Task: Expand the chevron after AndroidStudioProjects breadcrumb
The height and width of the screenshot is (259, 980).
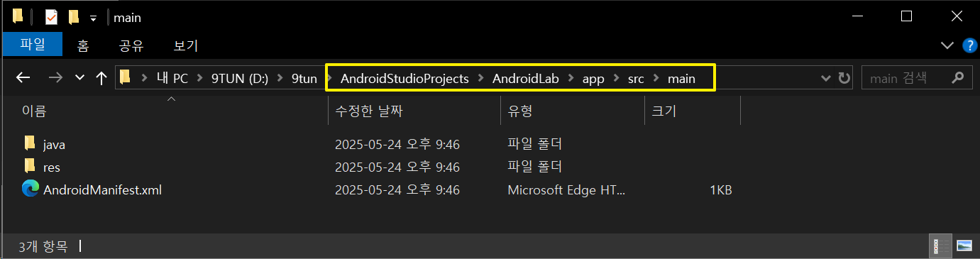Action: pyautogui.click(x=480, y=78)
